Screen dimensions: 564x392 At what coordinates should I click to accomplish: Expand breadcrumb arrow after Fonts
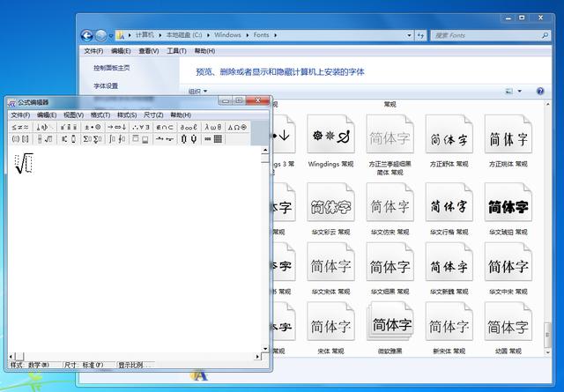pyautogui.click(x=276, y=35)
